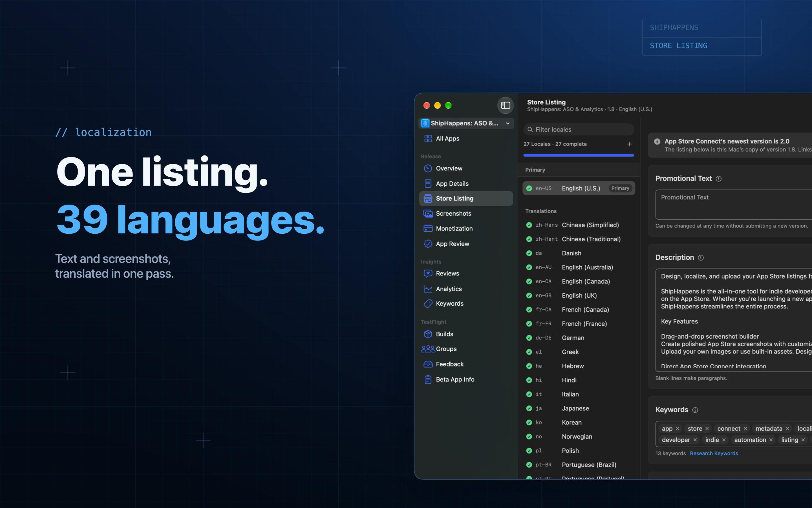Open the Feedback tray icon
The image size is (812, 508).
pos(428,364)
